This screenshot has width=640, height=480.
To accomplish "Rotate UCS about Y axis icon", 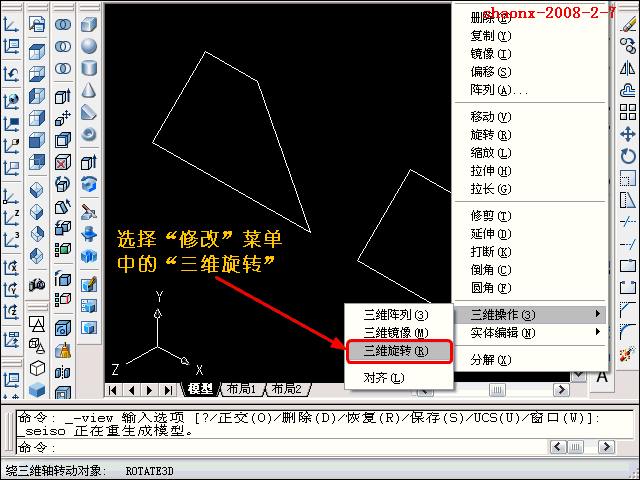I will point(11,291).
